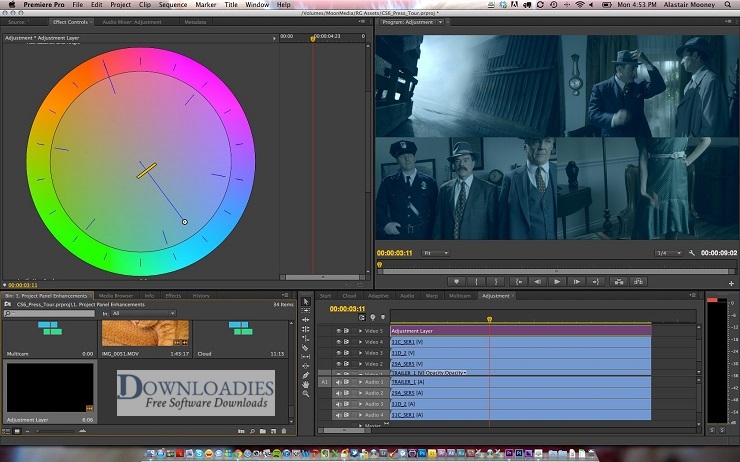
Task: Select the Slide tool
Action: pos(305,366)
